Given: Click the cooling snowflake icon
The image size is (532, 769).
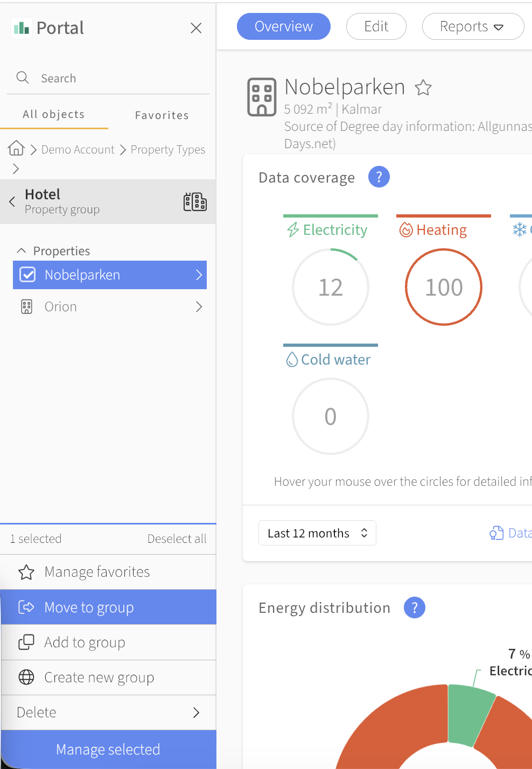Looking at the screenshot, I should coord(520,230).
